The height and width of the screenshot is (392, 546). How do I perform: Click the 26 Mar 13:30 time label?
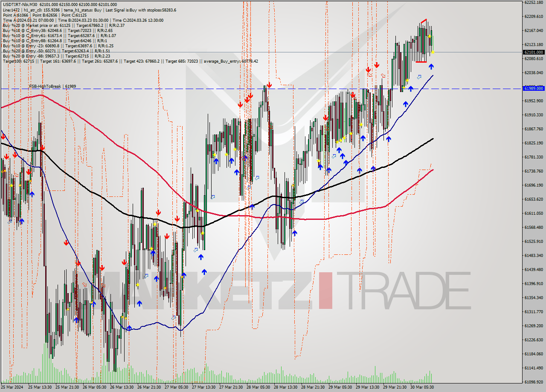click(122, 387)
